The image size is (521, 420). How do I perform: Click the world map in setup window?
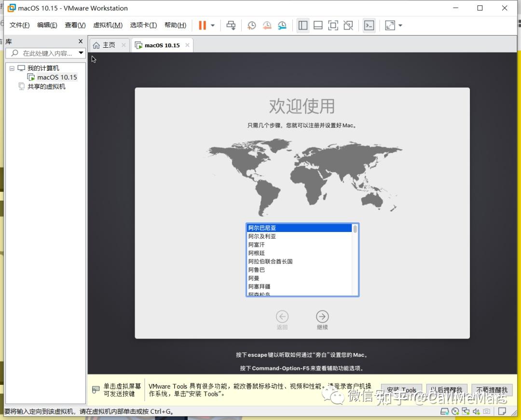click(x=303, y=177)
